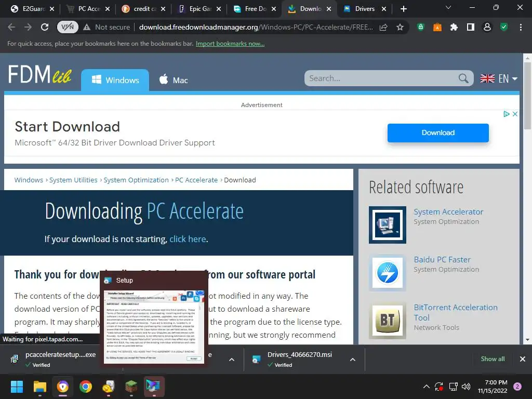
Task: Click Show all downloads
Action: (493, 359)
